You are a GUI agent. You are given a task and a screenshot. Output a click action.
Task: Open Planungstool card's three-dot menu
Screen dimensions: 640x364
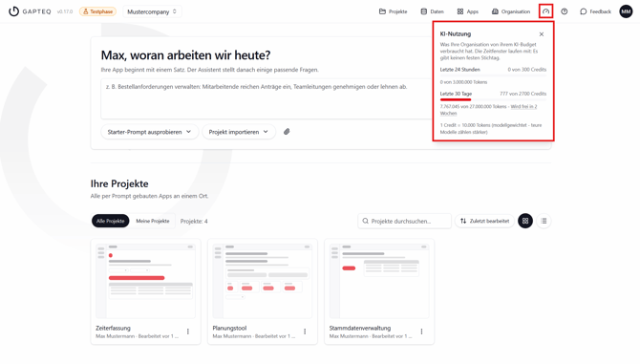coord(305,332)
